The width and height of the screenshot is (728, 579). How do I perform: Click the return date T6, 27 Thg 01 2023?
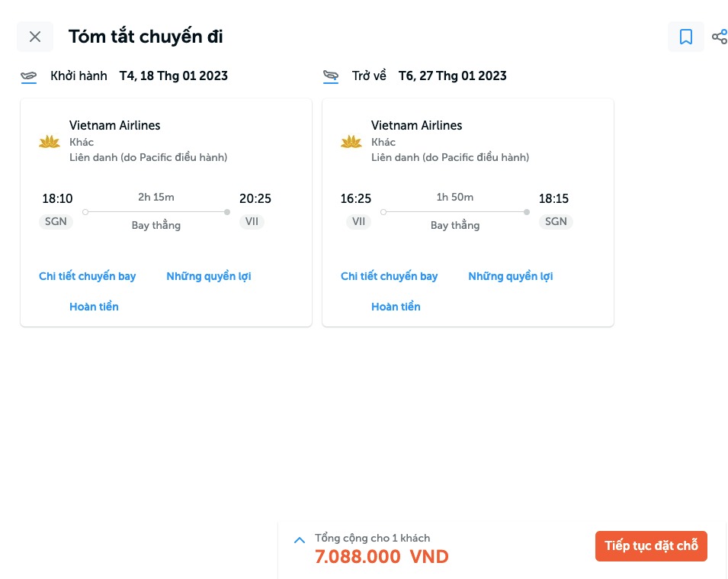pyautogui.click(x=453, y=76)
